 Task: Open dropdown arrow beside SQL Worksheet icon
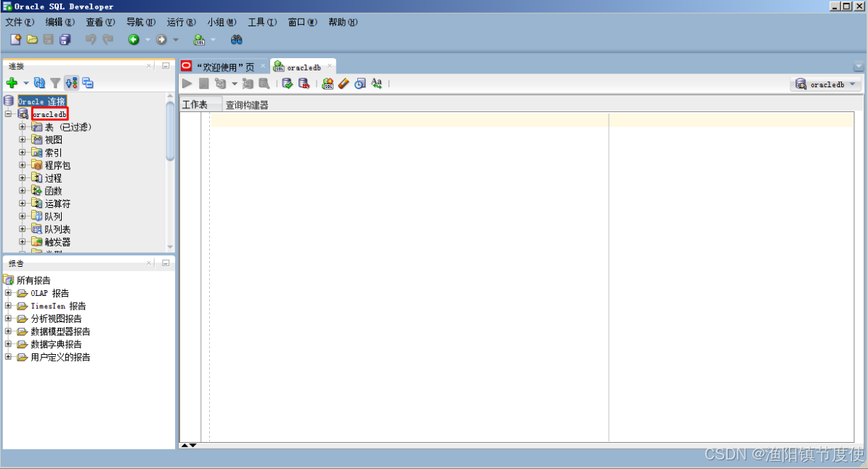pos(213,39)
